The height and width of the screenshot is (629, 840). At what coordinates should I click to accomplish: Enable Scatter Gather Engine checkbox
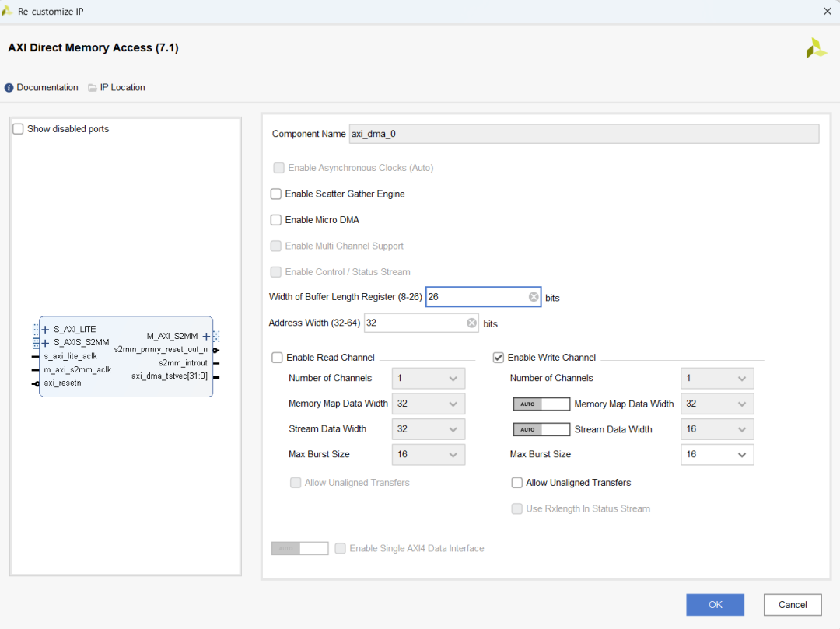pyautogui.click(x=276, y=194)
